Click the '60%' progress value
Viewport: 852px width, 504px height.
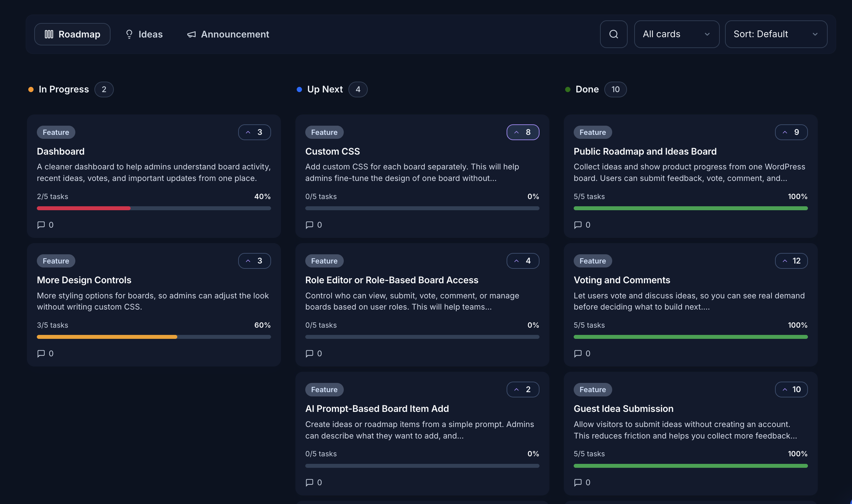pos(263,325)
